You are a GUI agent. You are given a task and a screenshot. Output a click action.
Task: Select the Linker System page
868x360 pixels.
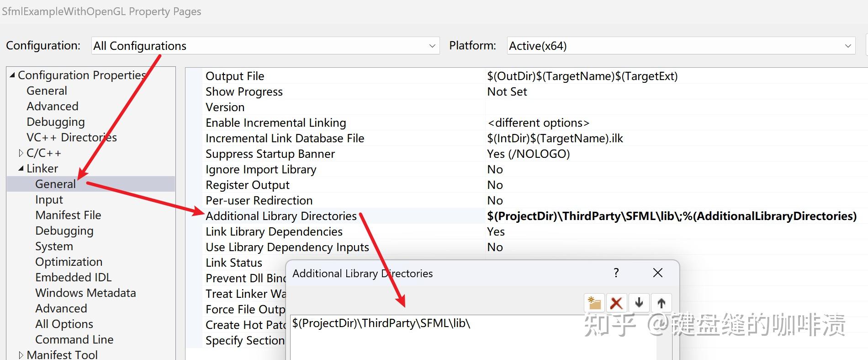click(x=54, y=246)
